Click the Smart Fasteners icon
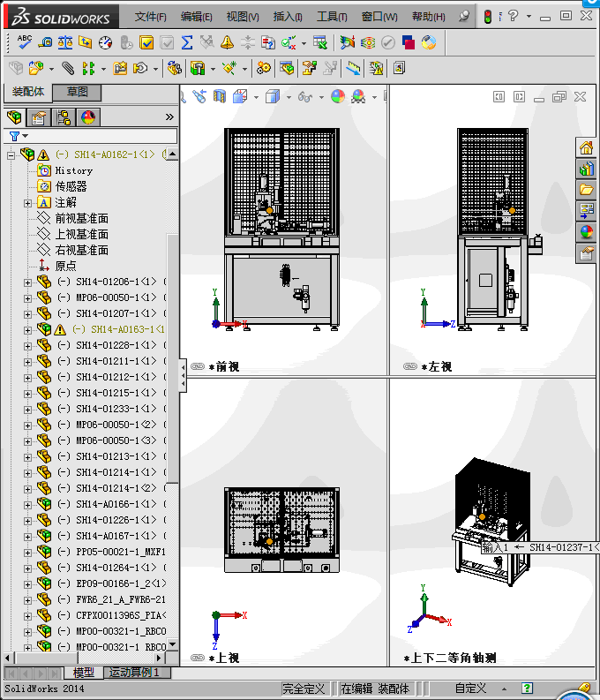 click(x=121, y=68)
